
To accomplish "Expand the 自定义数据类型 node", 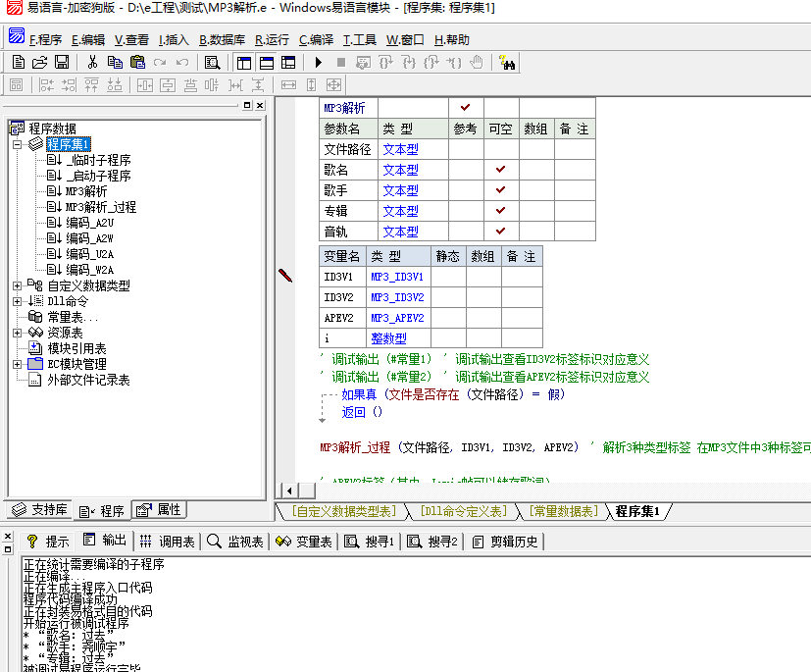I will (x=17, y=285).
